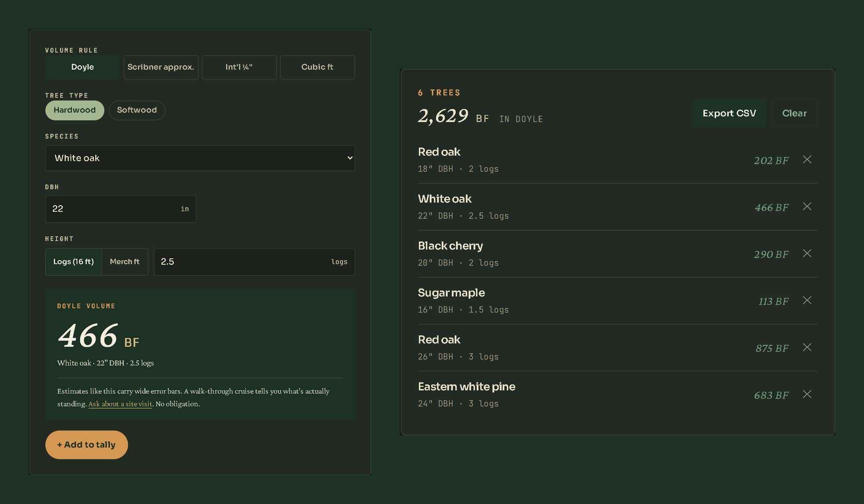Viewport: 864px width, 504px height.
Task: Switch height mode to Logs (16 ft)
Action: pos(73,262)
